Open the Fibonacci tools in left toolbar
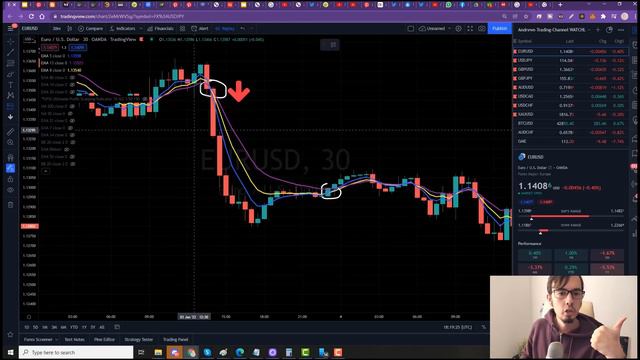The height and width of the screenshot is (360, 640). pos(11,63)
